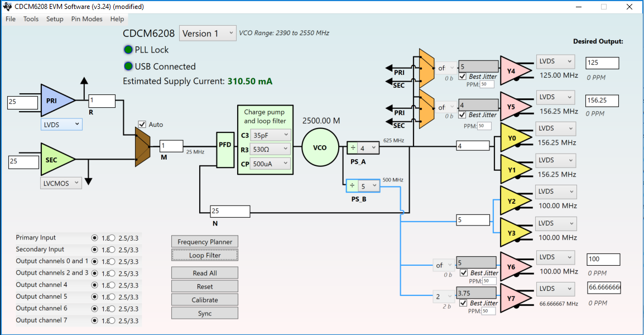
Task: Click the R divider input field
Action: 102,100
